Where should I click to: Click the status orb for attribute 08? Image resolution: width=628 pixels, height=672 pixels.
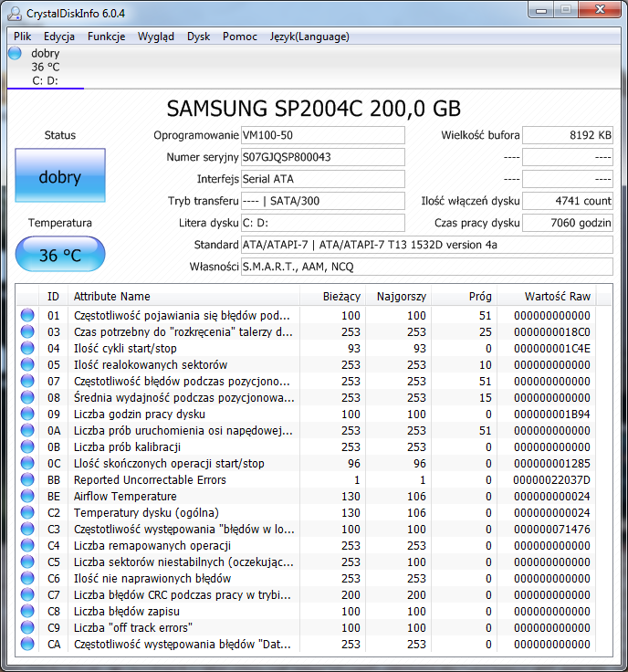pyautogui.click(x=27, y=397)
